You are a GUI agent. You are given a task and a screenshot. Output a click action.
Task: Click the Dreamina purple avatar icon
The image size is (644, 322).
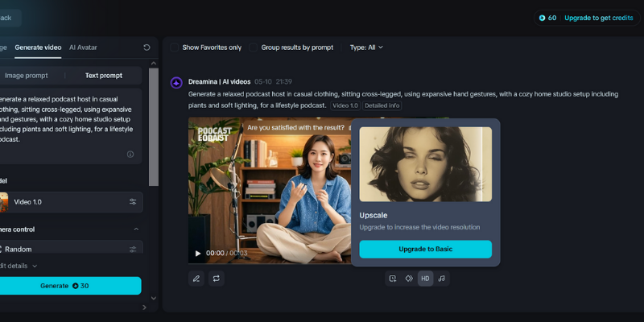click(176, 83)
